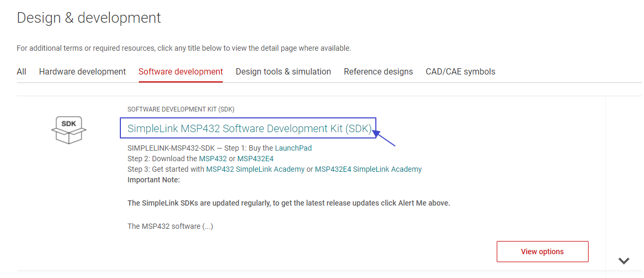Viewport: 644px width, 278px height.
Task: Select the Software development tab
Action: [181, 71]
